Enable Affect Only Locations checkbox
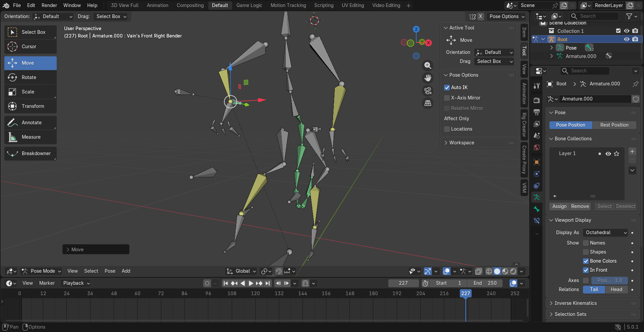Viewport: 644px width, 332px height. tap(447, 129)
